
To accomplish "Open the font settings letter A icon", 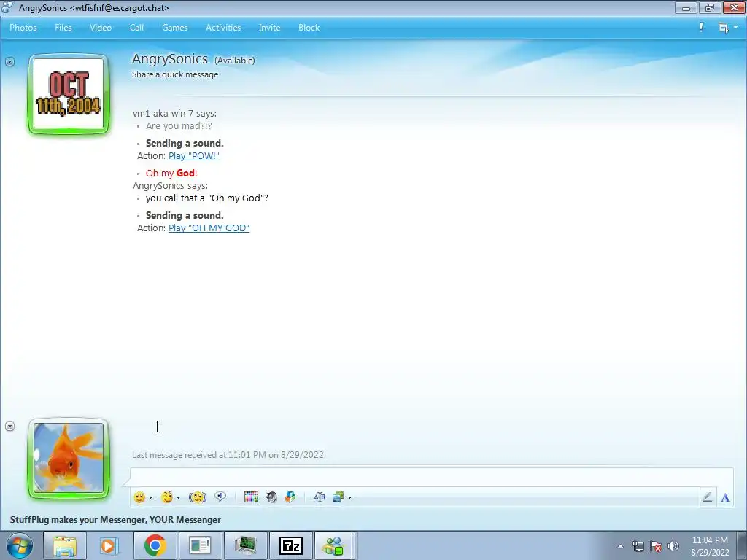I will tap(725, 497).
